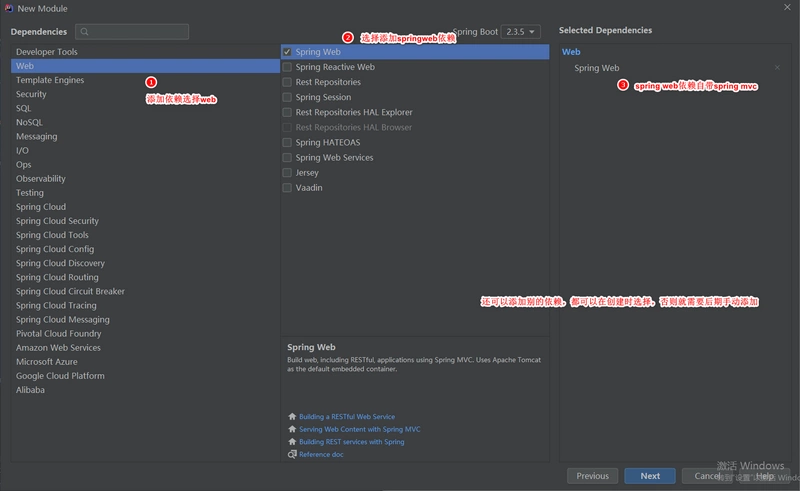
Task: Remove Spring Web using its x icon
Action: click(777, 67)
